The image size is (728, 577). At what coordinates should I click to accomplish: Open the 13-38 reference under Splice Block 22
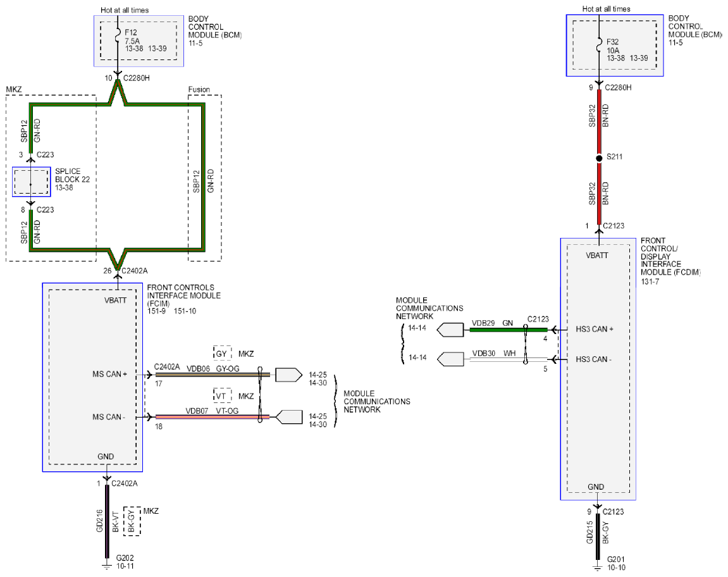coord(64,188)
